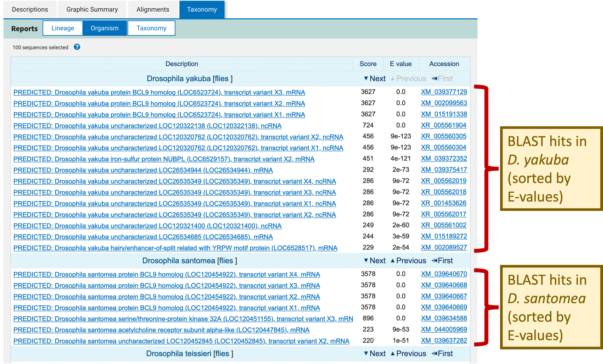The image size is (603, 364).
Task: Open santomea uncharacterized LOC120452845 link
Action: (181, 341)
